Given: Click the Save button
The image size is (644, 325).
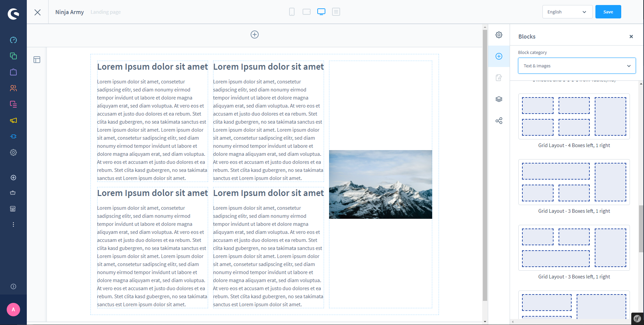Looking at the screenshot, I should pyautogui.click(x=608, y=12).
